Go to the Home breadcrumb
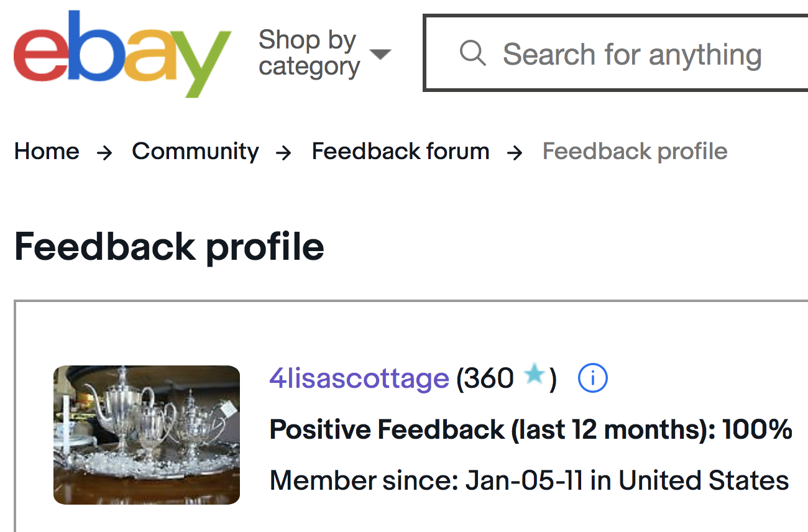The image size is (808, 532). click(x=47, y=151)
